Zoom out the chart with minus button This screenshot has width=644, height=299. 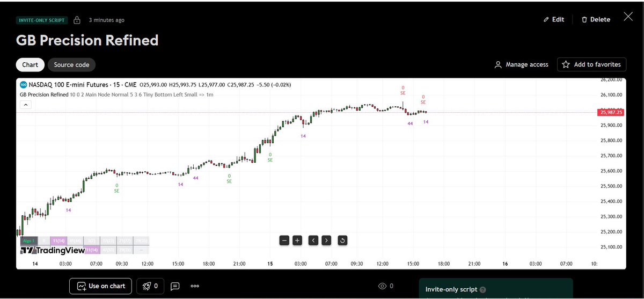284,240
